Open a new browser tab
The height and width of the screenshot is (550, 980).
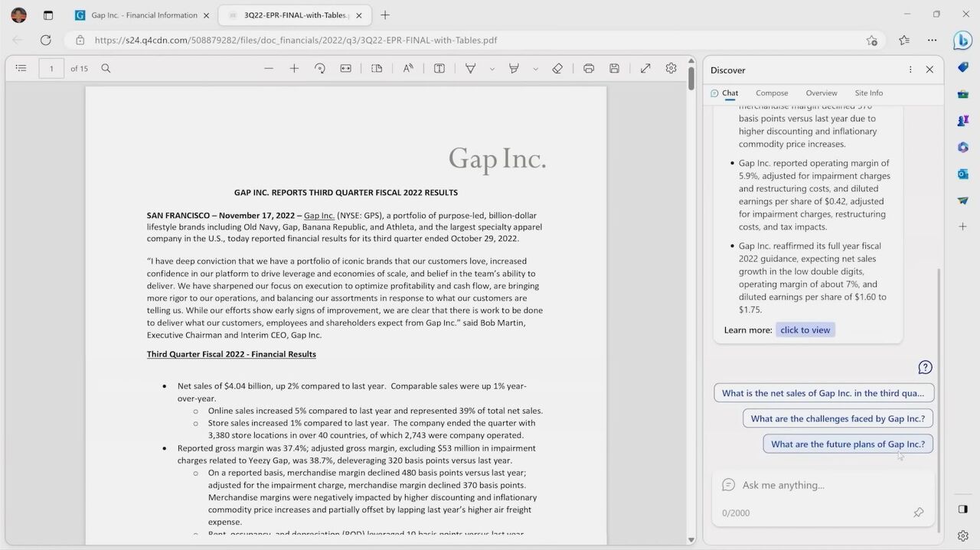[x=385, y=15]
